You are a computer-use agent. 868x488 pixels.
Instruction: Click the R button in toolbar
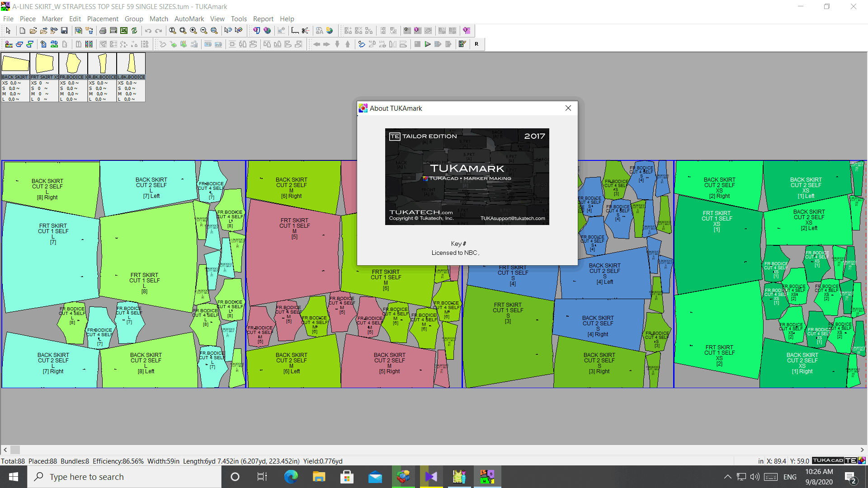click(x=476, y=44)
